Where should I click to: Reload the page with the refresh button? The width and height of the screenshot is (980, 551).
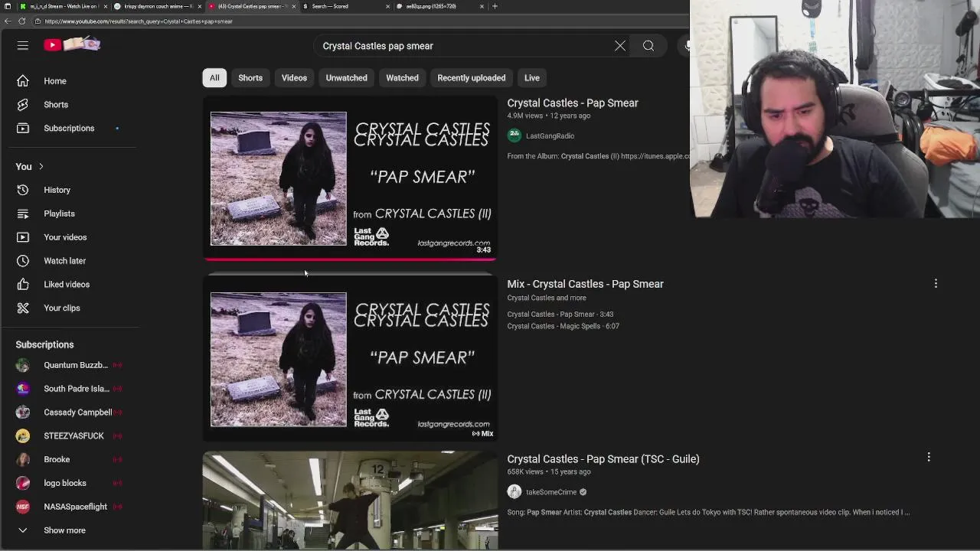pos(21,21)
